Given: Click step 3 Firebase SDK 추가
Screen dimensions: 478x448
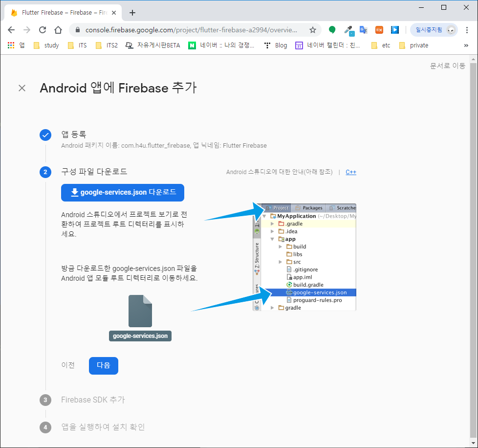Looking at the screenshot, I should click(93, 400).
